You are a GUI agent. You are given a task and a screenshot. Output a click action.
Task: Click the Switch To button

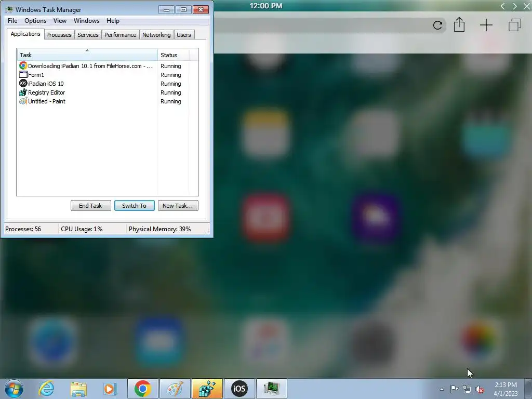click(135, 206)
